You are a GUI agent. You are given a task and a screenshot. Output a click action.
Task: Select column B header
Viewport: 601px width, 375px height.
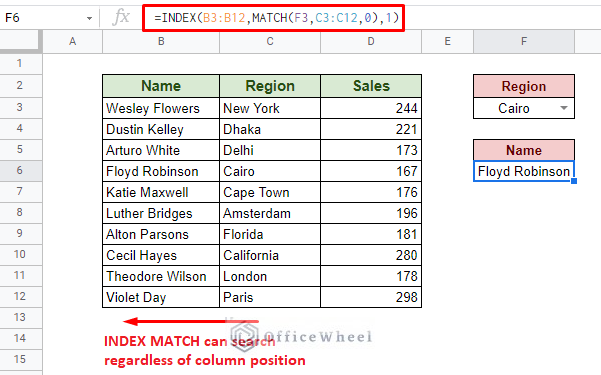161,41
